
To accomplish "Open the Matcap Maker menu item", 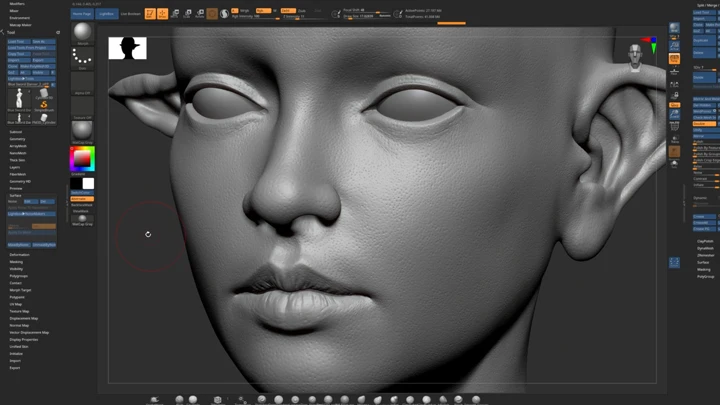I will [20, 25].
